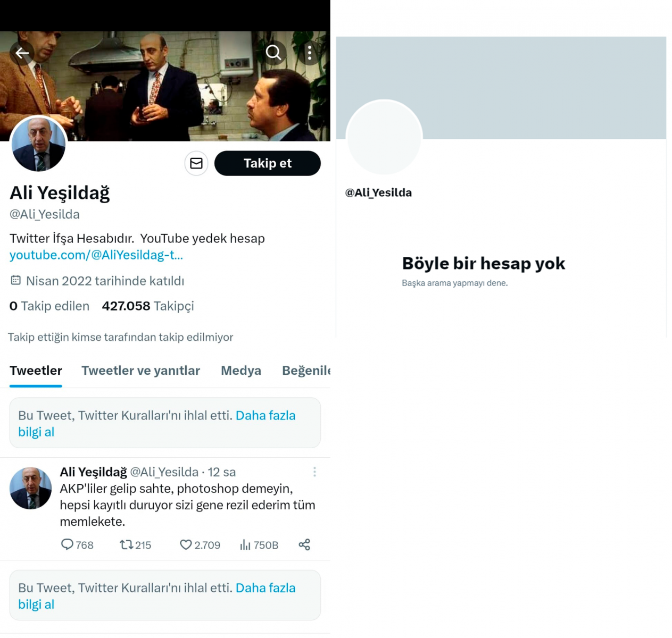The image size is (672, 638).
Task: Tap the back arrow icon
Action: click(x=22, y=53)
